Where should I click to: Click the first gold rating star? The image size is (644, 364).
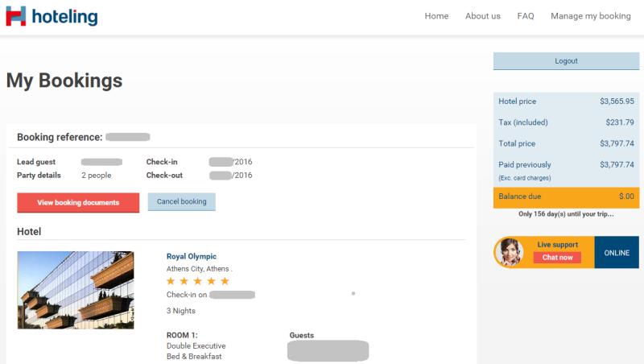[x=171, y=281]
